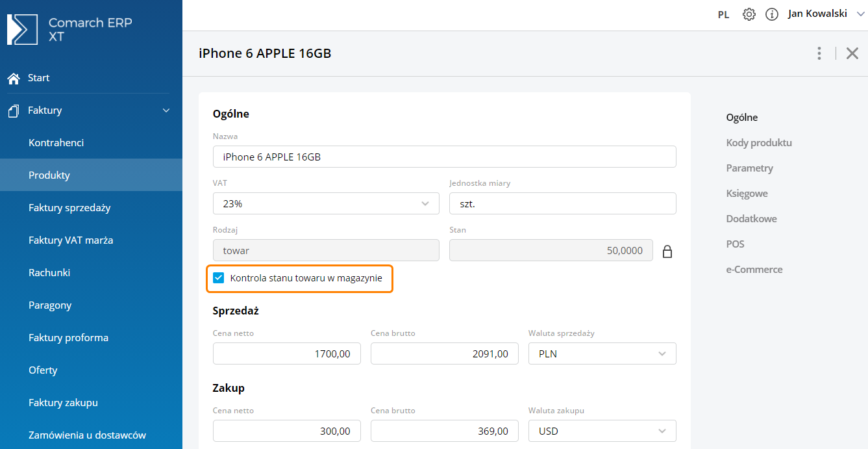Open Faktury sprzedaży in the sidebar
This screenshot has width=868, height=449.
[69, 208]
